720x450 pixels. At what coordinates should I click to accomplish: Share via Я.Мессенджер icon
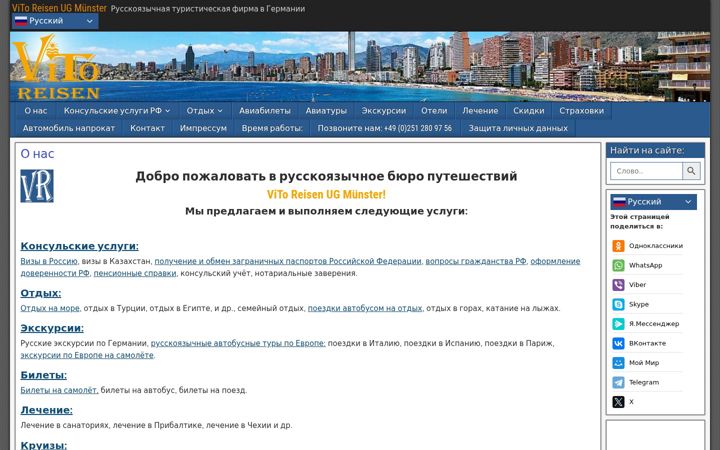pyautogui.click(x=618, y=324)
